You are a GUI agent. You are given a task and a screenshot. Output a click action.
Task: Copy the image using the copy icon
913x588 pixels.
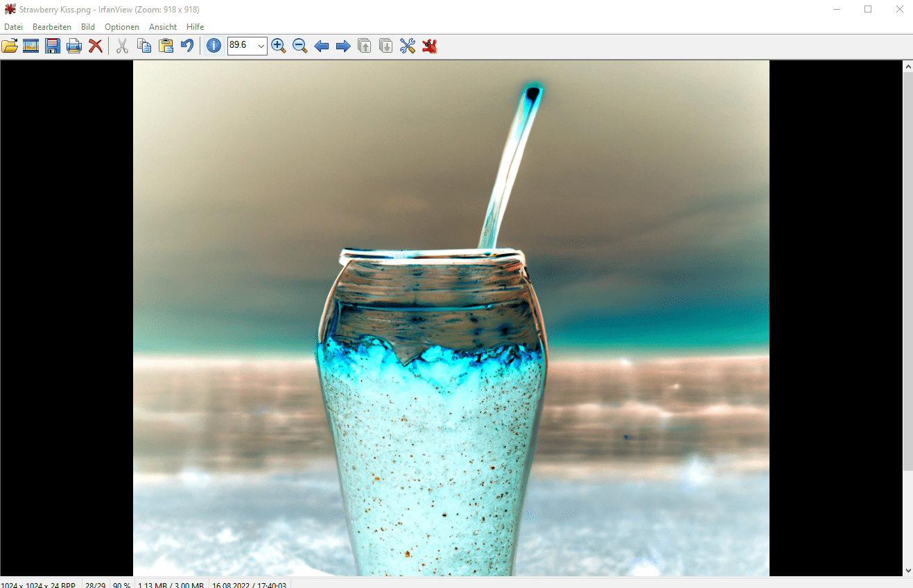click(144, 46)
